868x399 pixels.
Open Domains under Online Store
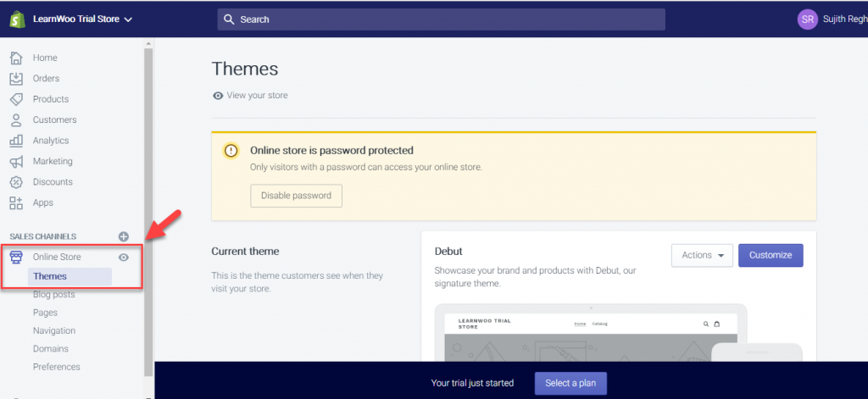click(x=50, y=349)
